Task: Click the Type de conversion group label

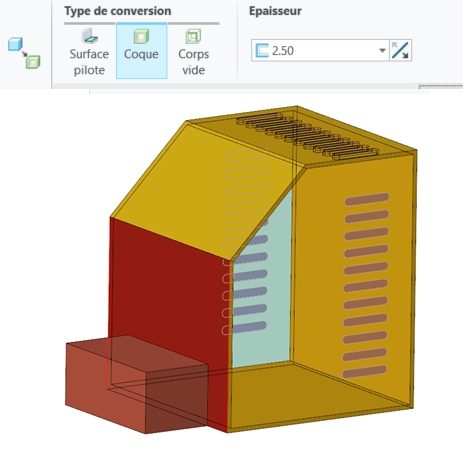Action: point(118,11)
